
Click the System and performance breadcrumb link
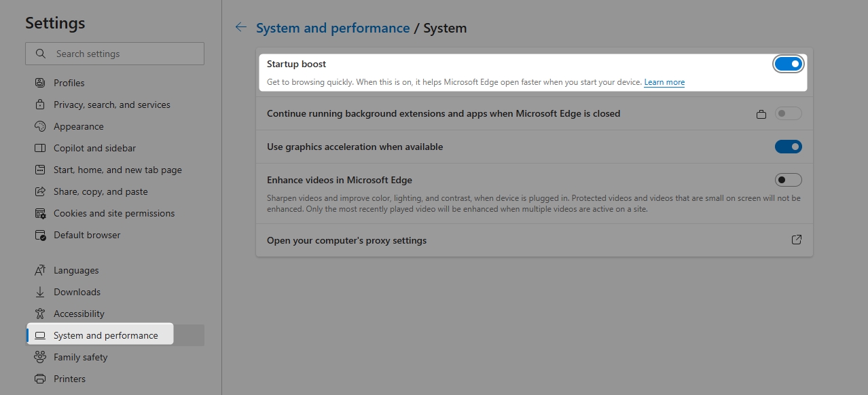point(333,28)
